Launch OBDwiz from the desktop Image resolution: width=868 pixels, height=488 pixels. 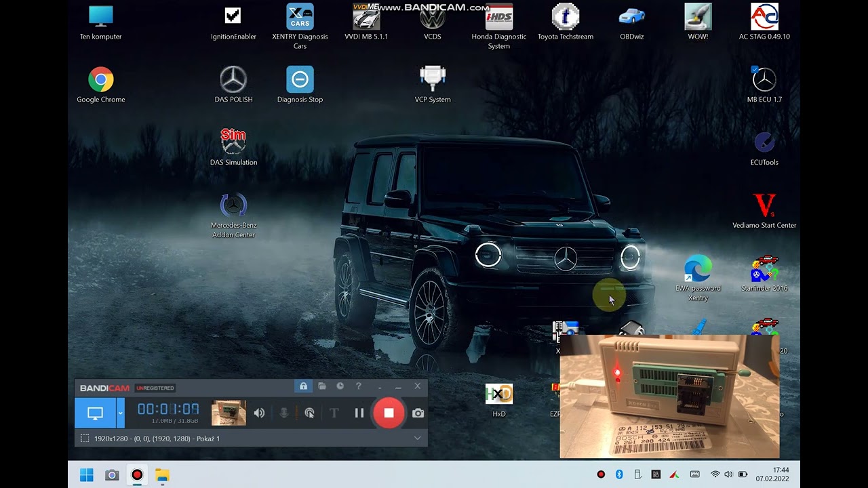pos(631,22)
